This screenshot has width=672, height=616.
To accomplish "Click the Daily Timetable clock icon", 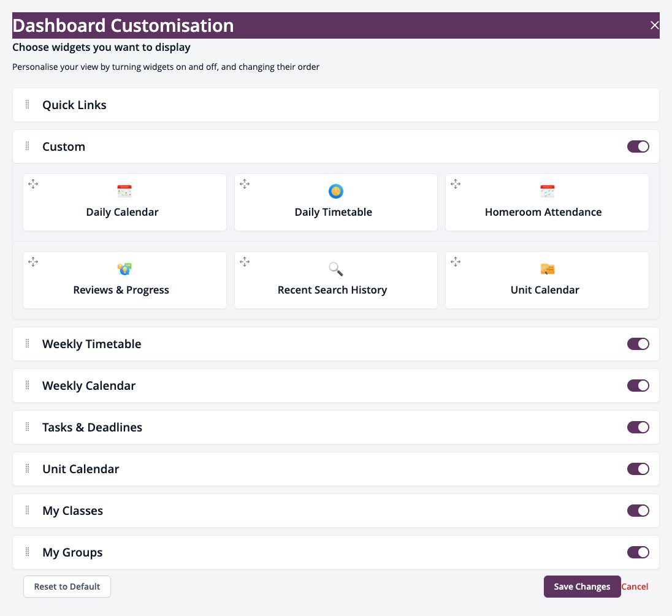I will coord(335,191).
